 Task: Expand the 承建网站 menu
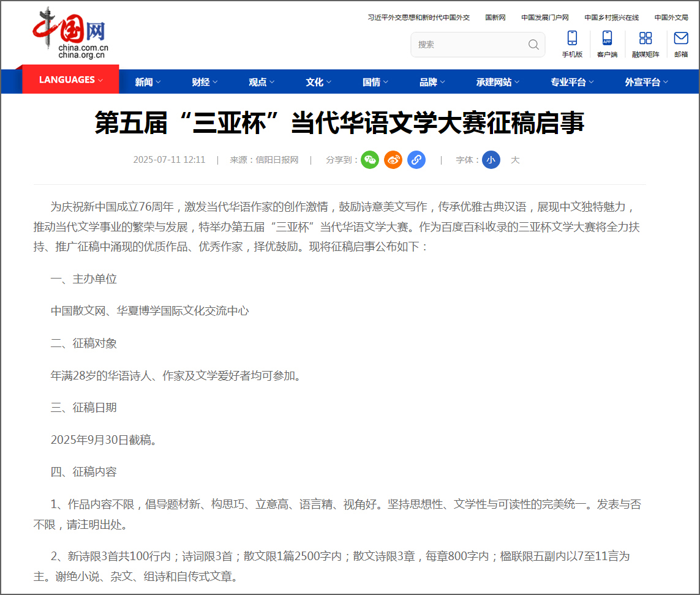coord(498,82)
